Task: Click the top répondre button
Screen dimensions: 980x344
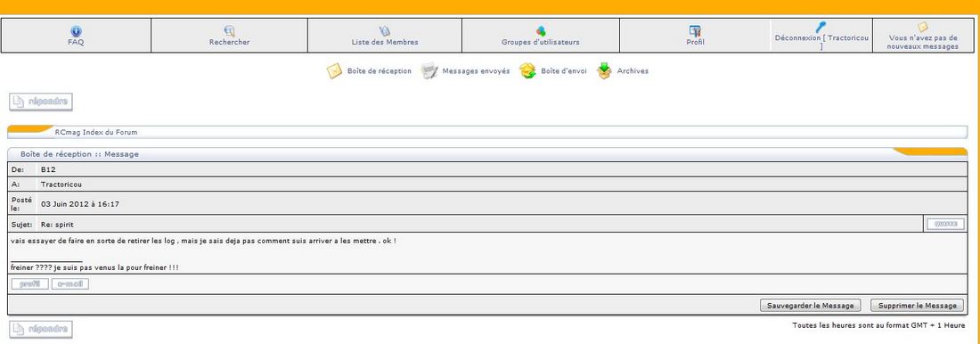Action: tap(41, 102)
